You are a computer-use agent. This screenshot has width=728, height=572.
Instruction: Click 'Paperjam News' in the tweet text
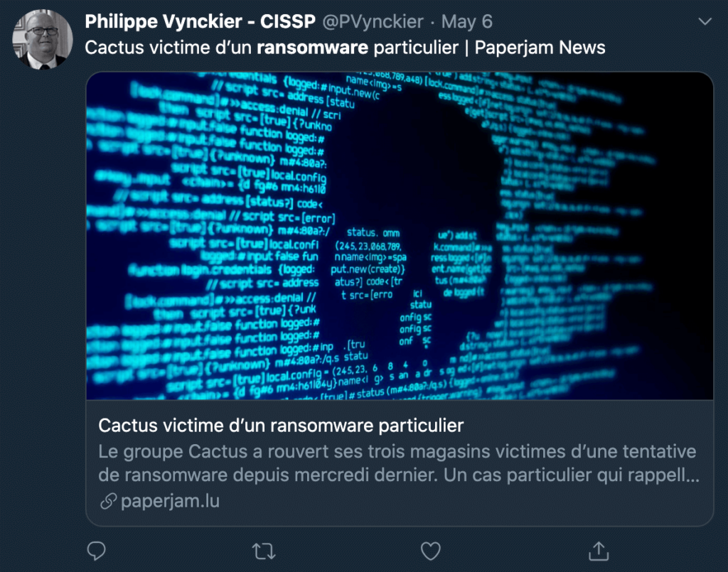pos(540,48)
